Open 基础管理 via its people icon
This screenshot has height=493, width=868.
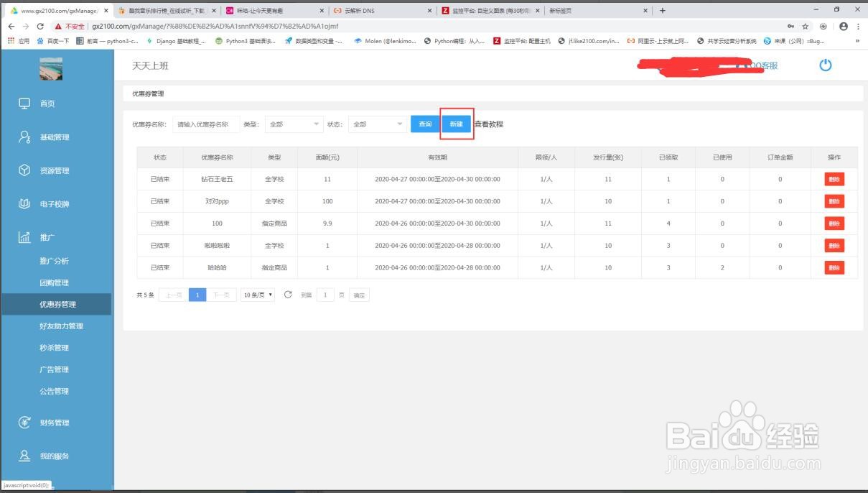point(24,137)
